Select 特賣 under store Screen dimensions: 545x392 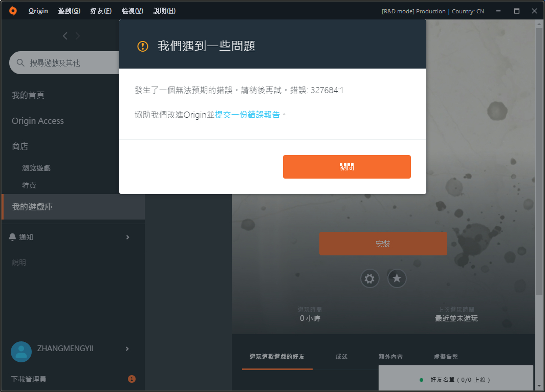[x=29, y=185]
